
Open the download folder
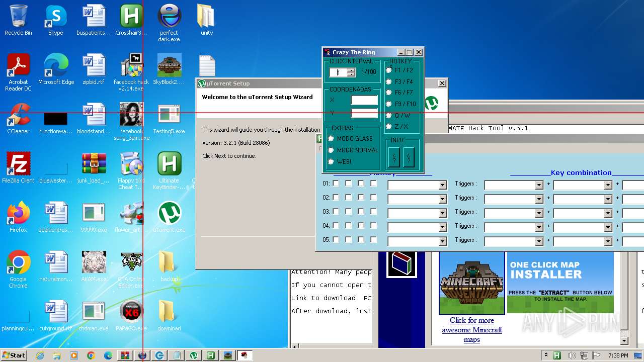click(169, 316)
